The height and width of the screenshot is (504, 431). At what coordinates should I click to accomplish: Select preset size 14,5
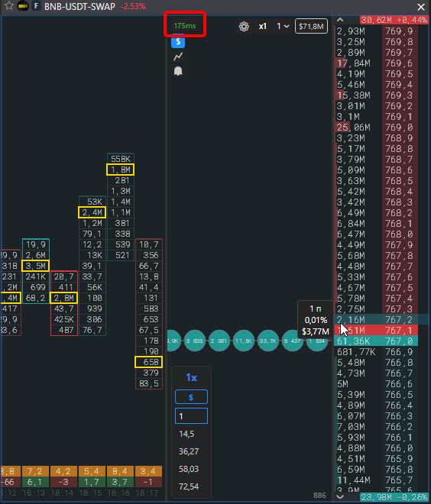pyautogui.click(x=186, y=434)
